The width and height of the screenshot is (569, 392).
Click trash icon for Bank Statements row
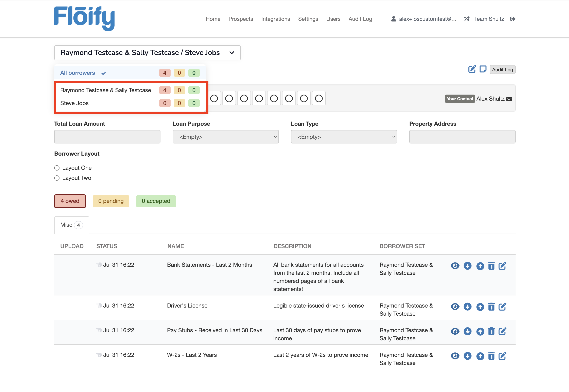point(491,266)
